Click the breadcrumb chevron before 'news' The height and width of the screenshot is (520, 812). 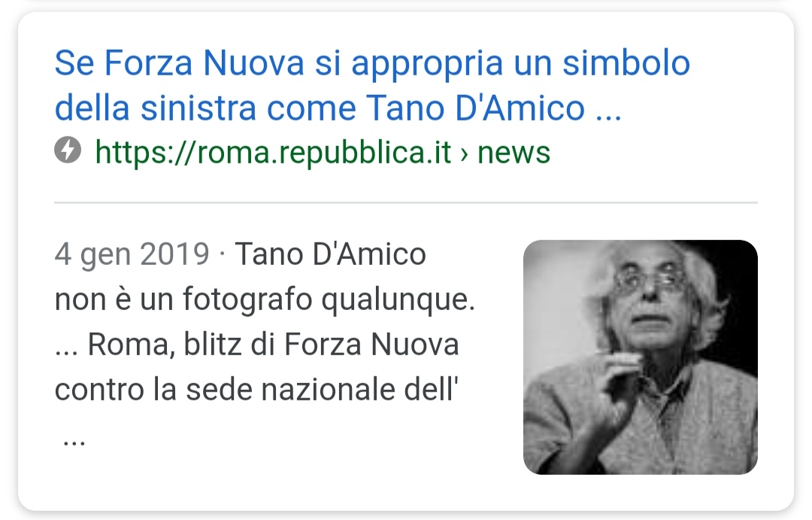pyautogui.click(x=464, y=154)
